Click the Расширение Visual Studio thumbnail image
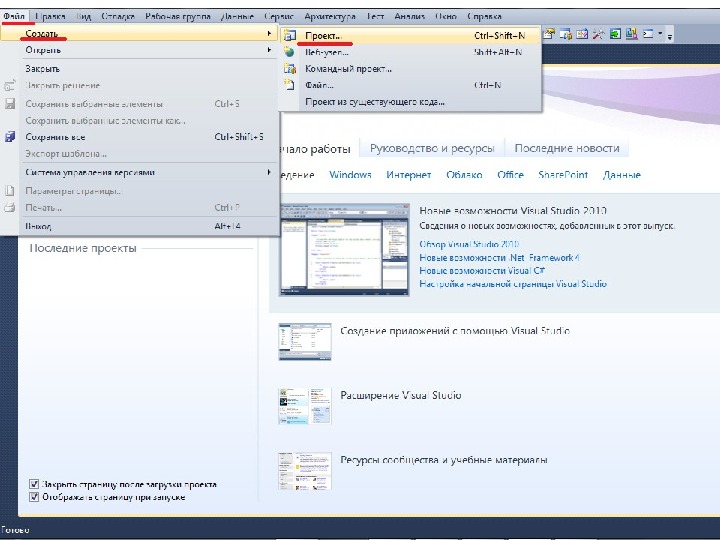Screen dimensions: 720x540 click(x=305, y=406)
